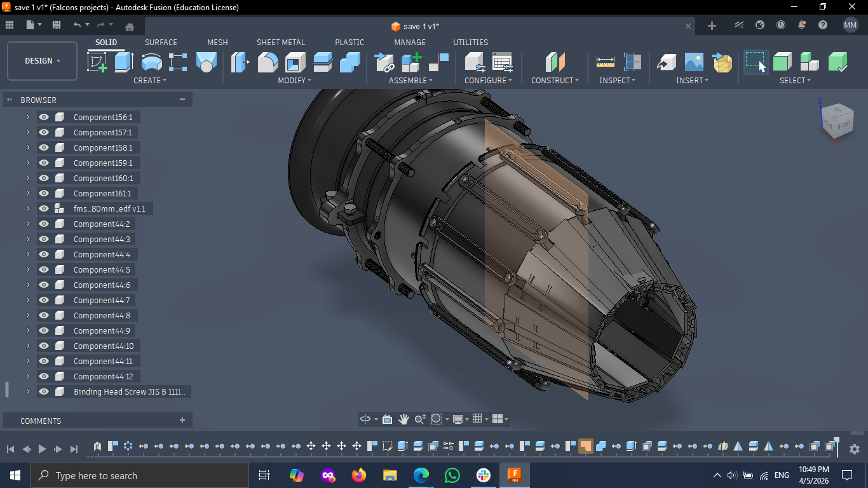Select the Shell tool
Screen dimensions: 868x488
295,62
